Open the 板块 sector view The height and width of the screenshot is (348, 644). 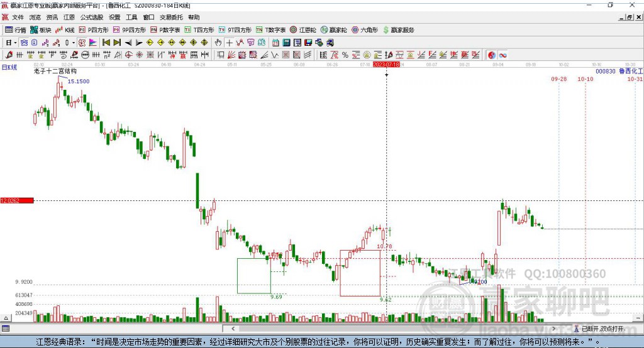pyautogui.click(x=41, y=30)
